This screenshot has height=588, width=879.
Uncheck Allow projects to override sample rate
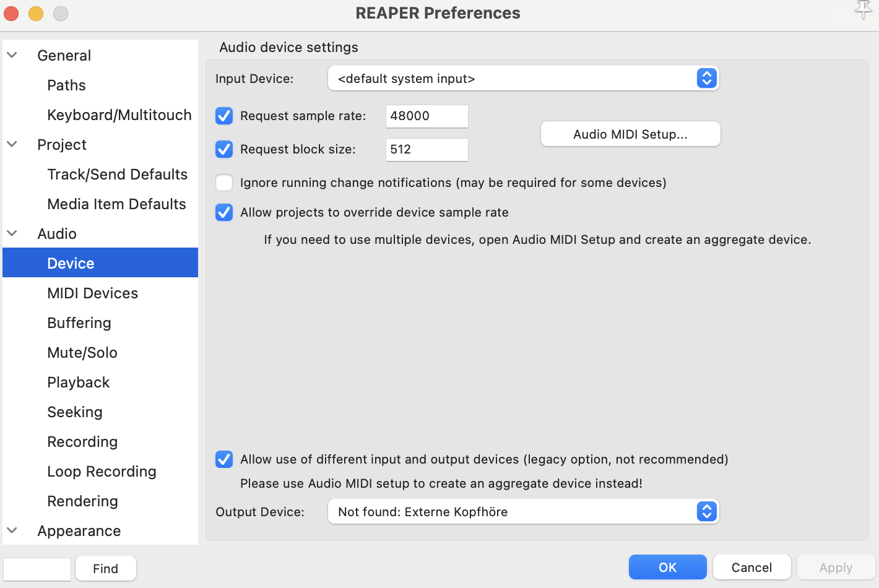coord(224,212)
